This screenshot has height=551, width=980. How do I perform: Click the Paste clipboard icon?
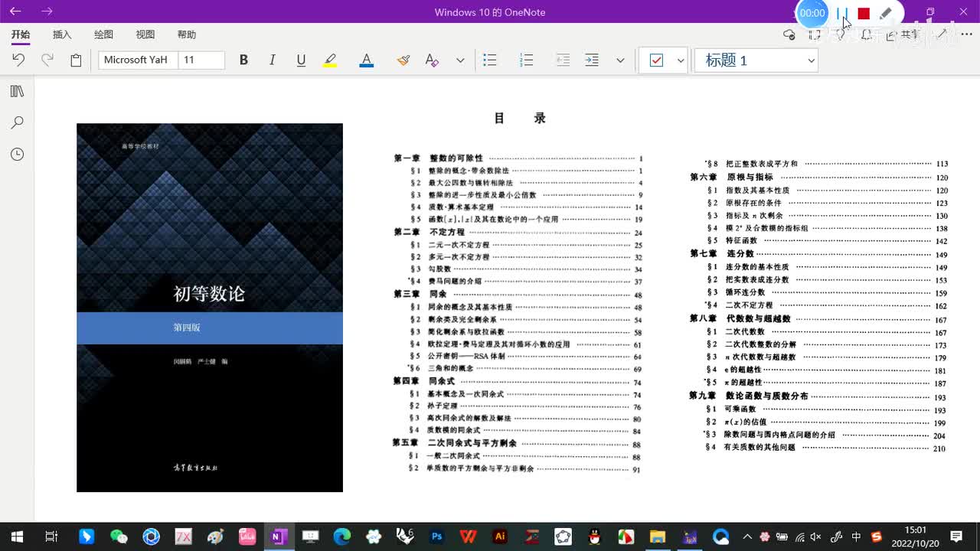[x=76, y=60]
